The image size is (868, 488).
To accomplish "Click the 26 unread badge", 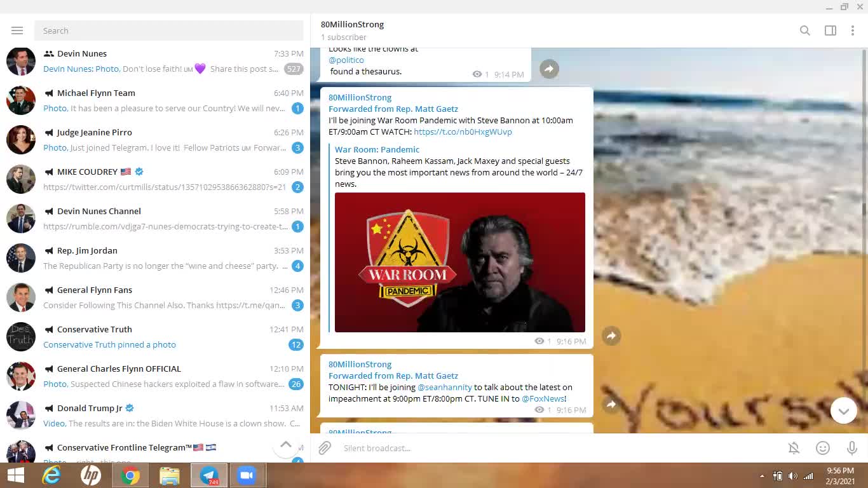I will coord(295,384).
